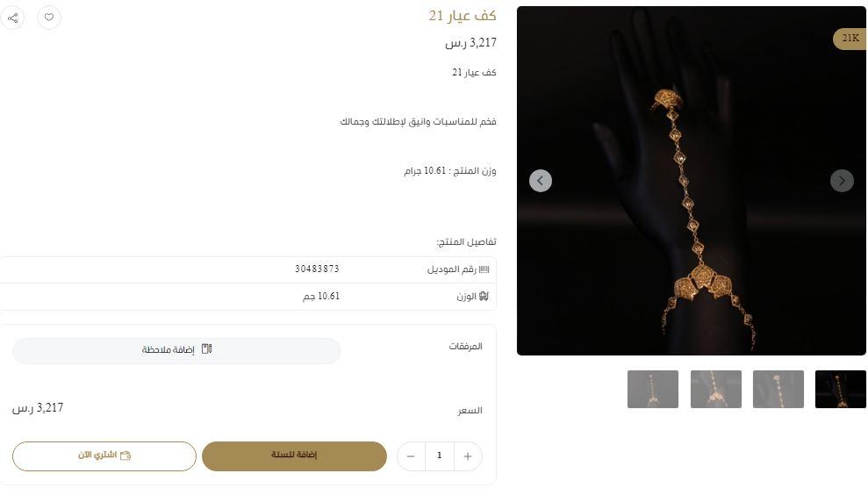This screenshot has height=495, width=868.
Task: Add product to favorites with heart icon
Action: click(49, 18)
